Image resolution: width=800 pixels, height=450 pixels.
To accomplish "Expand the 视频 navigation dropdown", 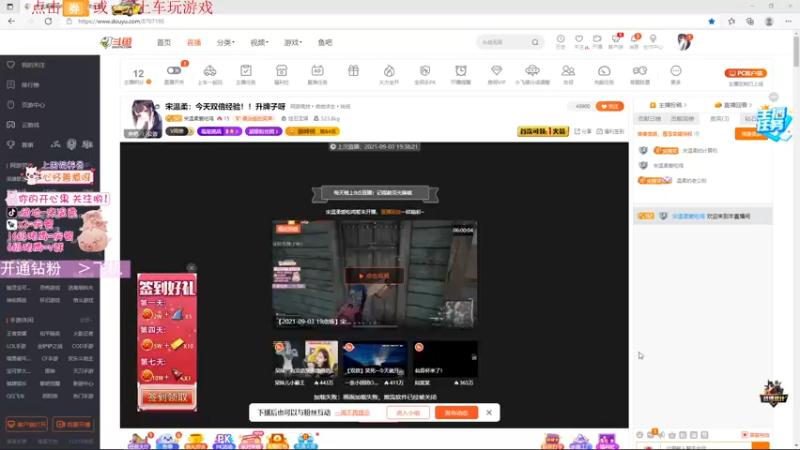I will point(259,42).
